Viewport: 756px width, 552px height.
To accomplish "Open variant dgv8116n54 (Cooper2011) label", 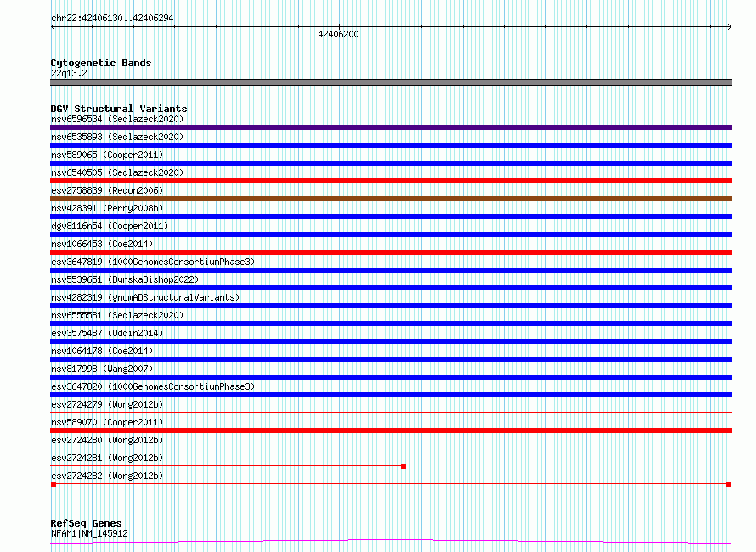I will (110, 226).
